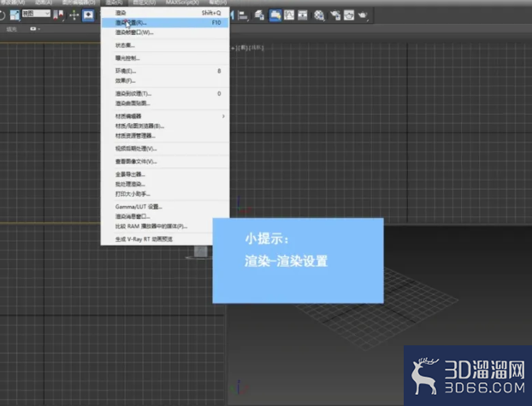Viewport: 532px width, 406px height.
Task: Open 渲染帧窗口(W)... menu item
Action: (x=165, y=32)
